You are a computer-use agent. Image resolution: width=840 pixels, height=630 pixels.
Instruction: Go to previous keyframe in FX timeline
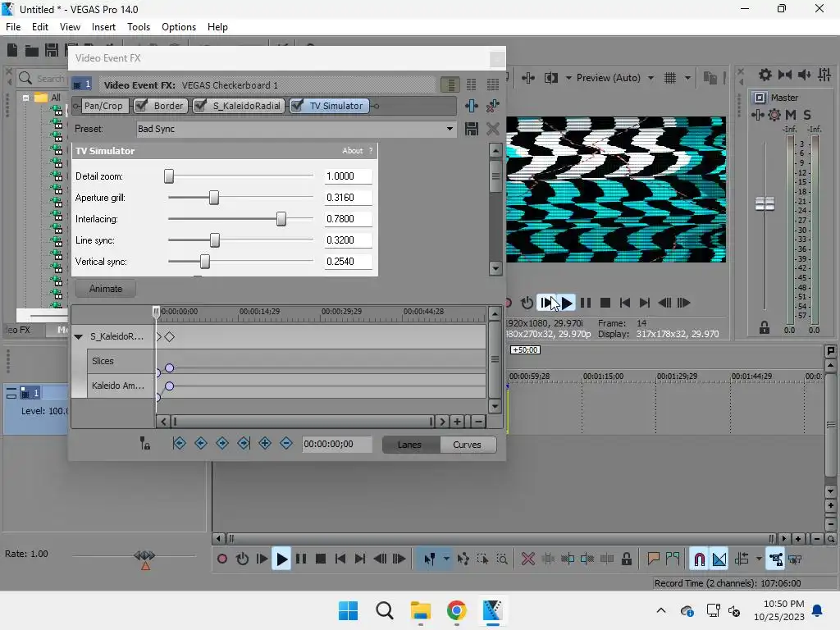(x=201, y=443)
